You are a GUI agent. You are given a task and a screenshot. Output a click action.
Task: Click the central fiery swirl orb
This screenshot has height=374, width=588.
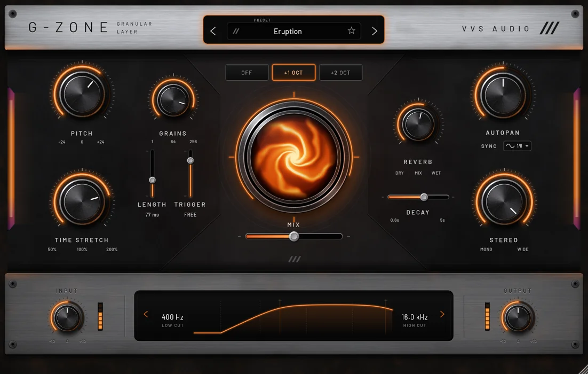(294, 157)
